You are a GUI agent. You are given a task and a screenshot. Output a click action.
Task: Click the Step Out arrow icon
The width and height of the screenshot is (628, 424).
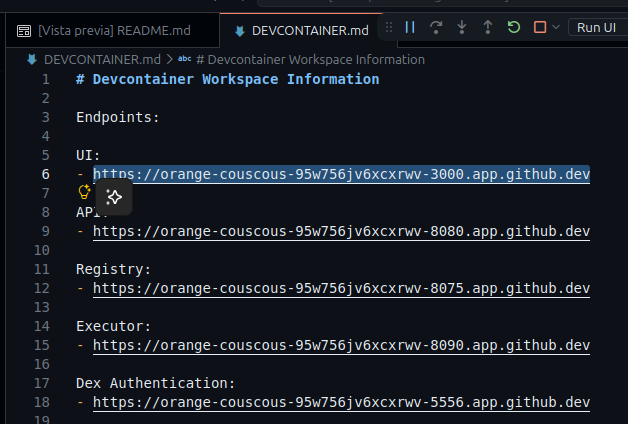point(487,27)
